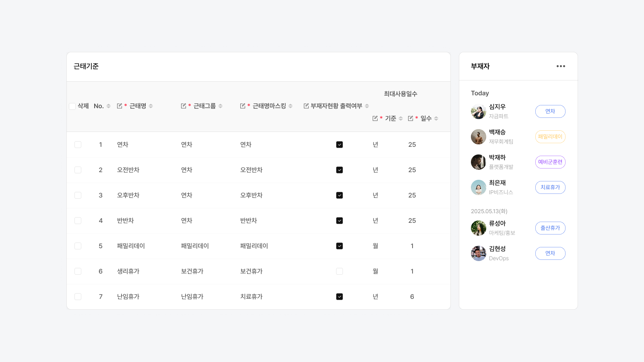Select 기준 value 월 in row 생리휴가
Viewport: 644px width, 362px height.
pyautogui.click(x=376, y=271)
